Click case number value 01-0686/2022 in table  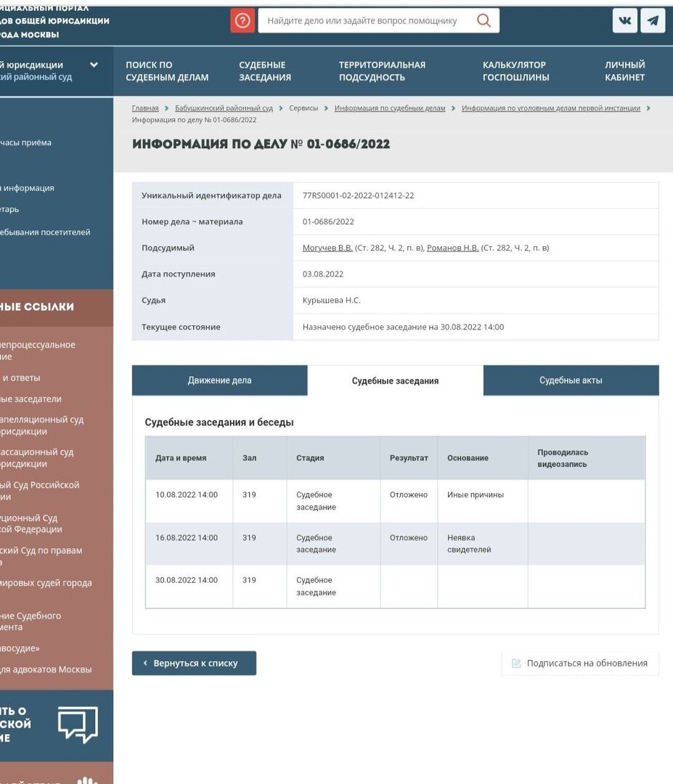coord(328,221)
